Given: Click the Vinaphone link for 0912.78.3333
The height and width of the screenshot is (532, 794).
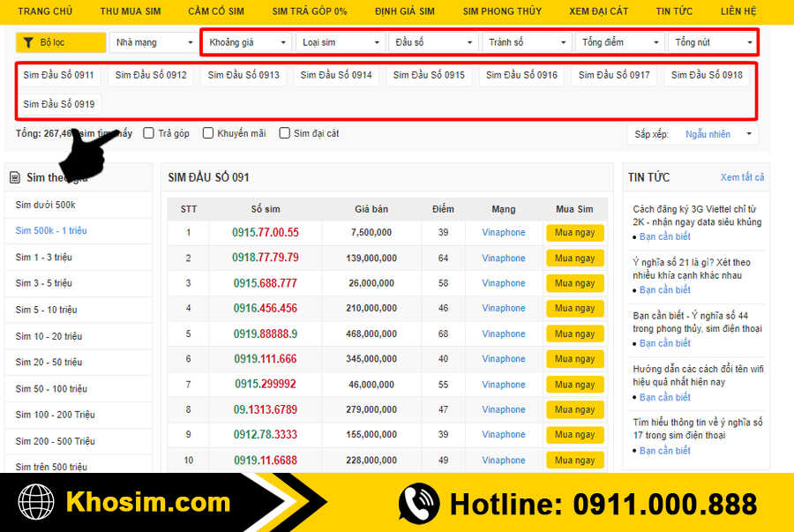Looking at the screenshot, I should [x=503, y=435].
